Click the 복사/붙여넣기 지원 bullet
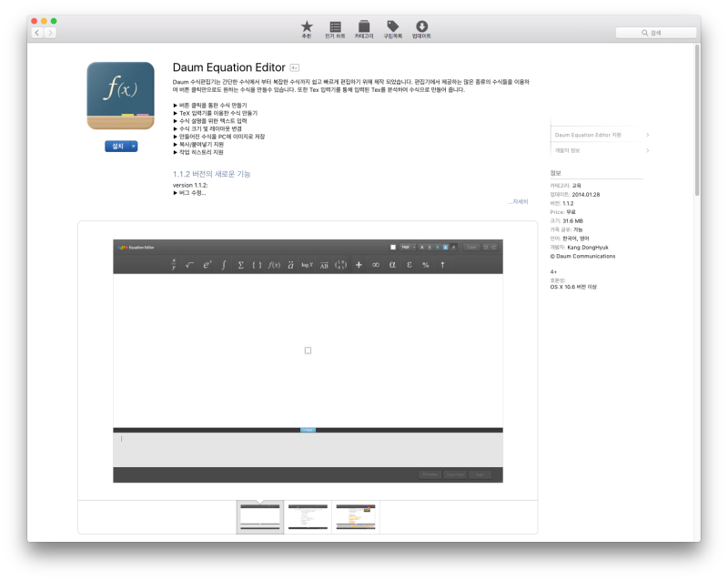 (198, 145)
